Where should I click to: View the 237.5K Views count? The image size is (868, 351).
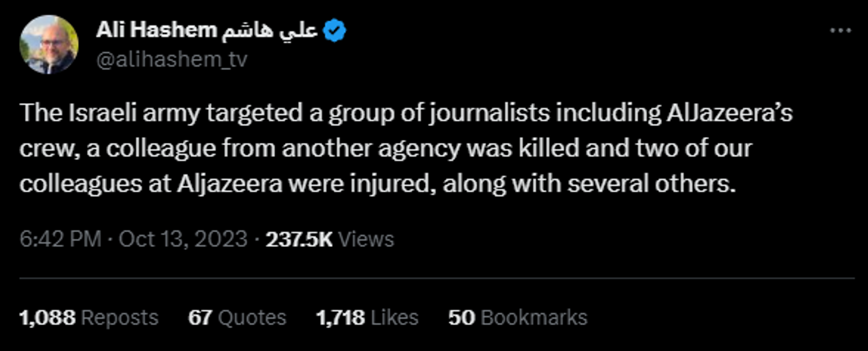pos(330,239)
